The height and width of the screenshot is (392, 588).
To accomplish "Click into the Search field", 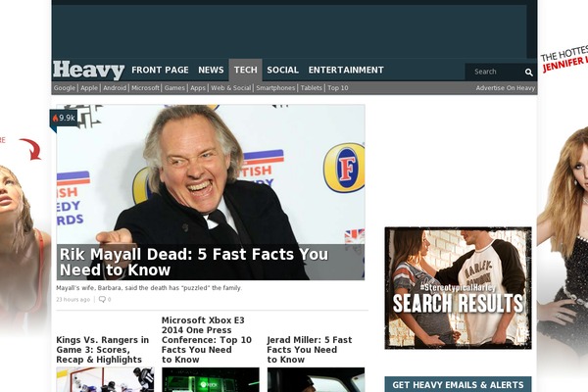I will point(495,72).
